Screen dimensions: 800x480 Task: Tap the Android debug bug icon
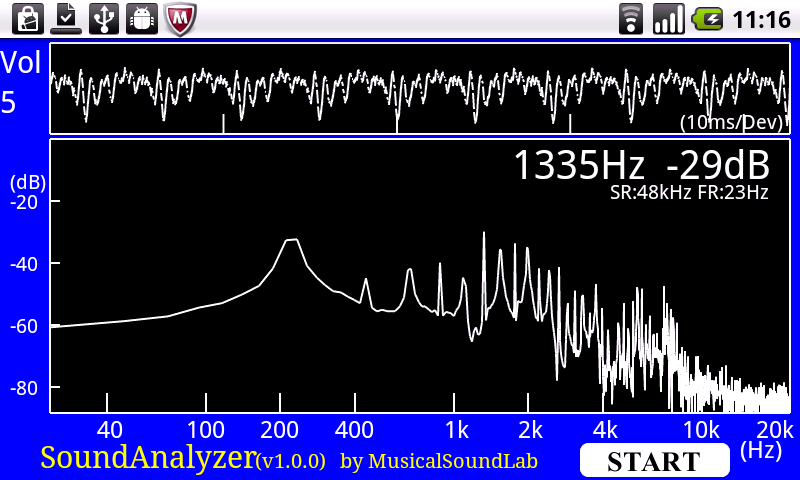142,19
